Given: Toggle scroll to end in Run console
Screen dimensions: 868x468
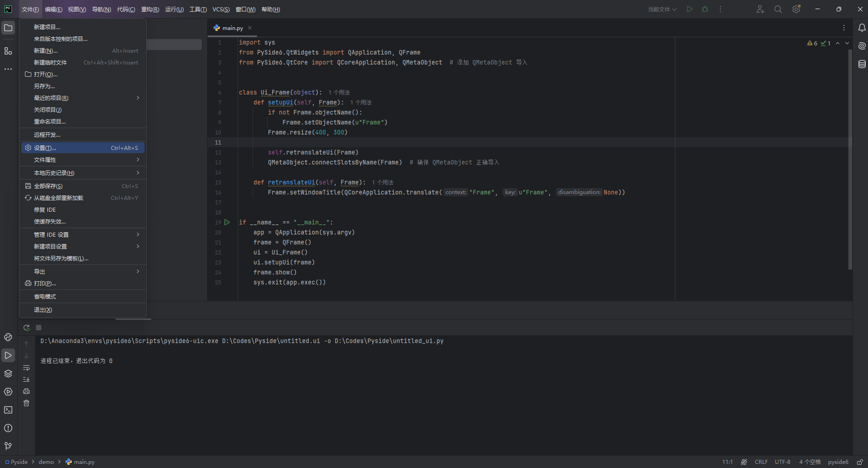Looking at the screenshot, I should pyautogui.click(x=26, y=379).
